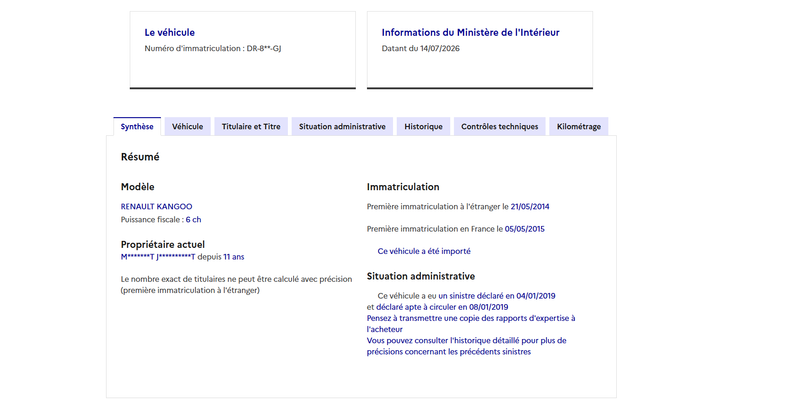View the Contrôles techniques tab
The height and width of the screenshot is (399, 800).
tap(499, 127)
